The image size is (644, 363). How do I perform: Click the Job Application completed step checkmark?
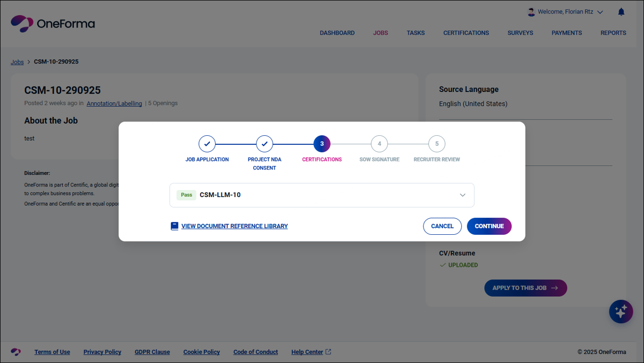[207, 144]
